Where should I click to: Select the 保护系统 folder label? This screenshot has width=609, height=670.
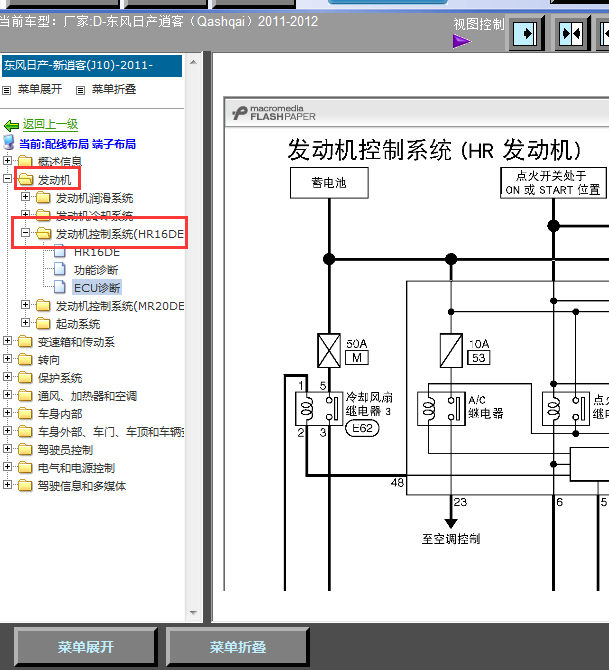pos(60,378)
